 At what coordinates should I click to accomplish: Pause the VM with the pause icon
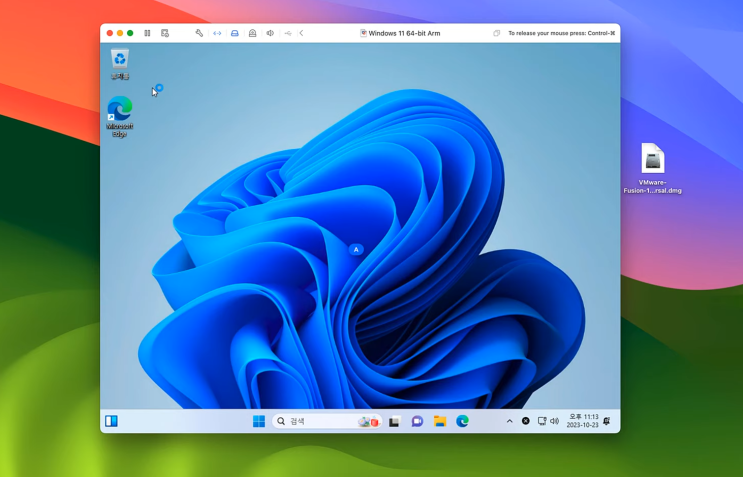pos(147,33)
